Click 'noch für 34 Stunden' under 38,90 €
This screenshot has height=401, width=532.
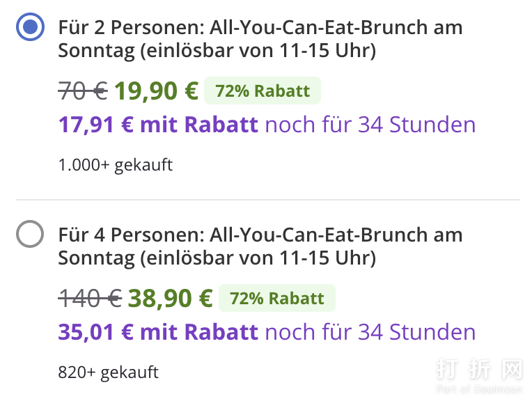(370, 332)
